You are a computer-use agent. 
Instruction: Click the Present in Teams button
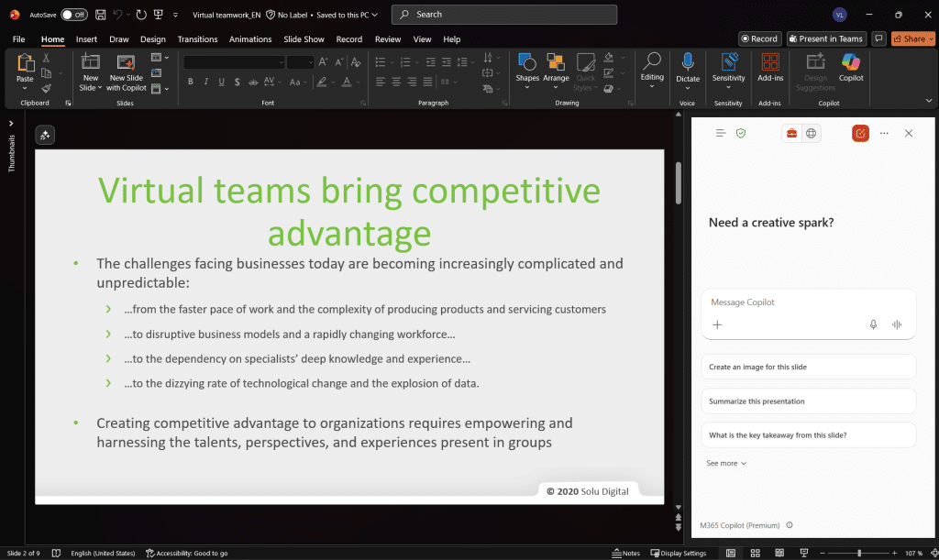pyautogui.click(x=826, y=38)
